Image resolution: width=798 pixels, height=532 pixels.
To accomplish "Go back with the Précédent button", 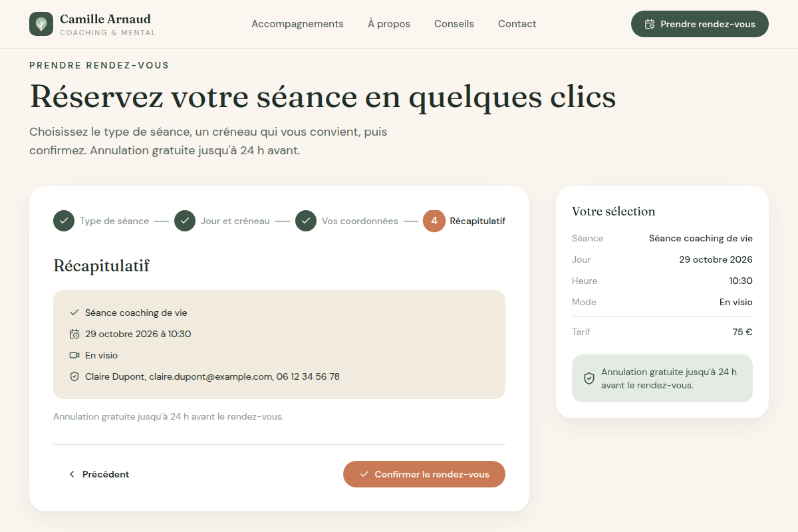I will [98, 474].
